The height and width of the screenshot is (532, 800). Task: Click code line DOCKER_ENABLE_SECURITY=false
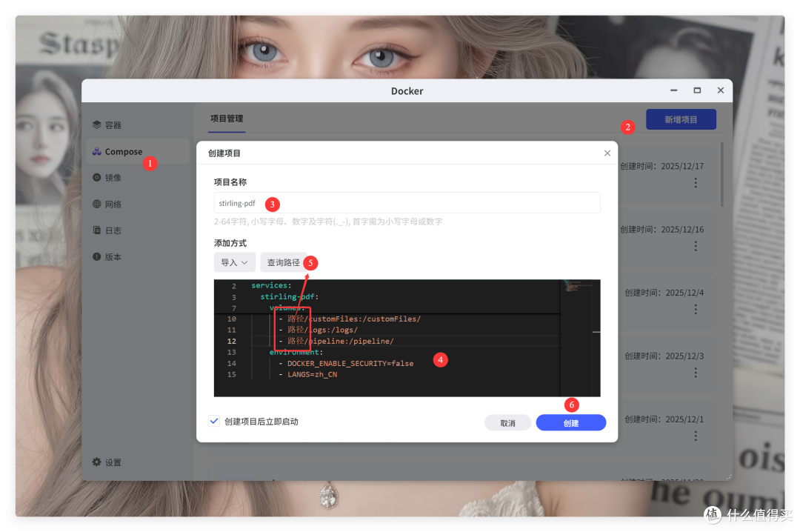[x=350, y=364]
